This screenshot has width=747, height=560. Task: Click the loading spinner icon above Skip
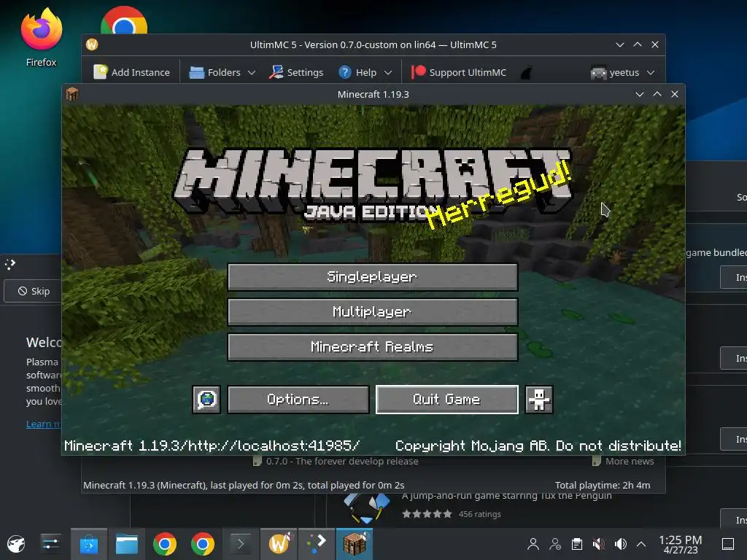10,264
